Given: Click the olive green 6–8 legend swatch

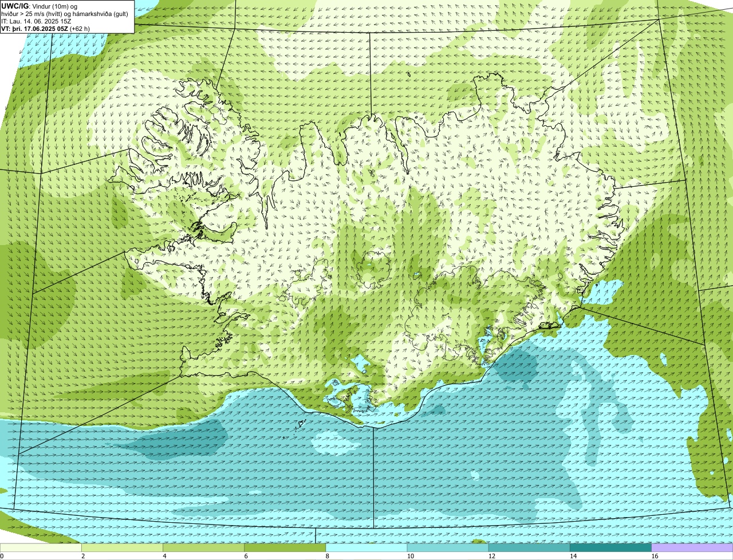Looking at the screenshot, I should click(x=285, y=547).
